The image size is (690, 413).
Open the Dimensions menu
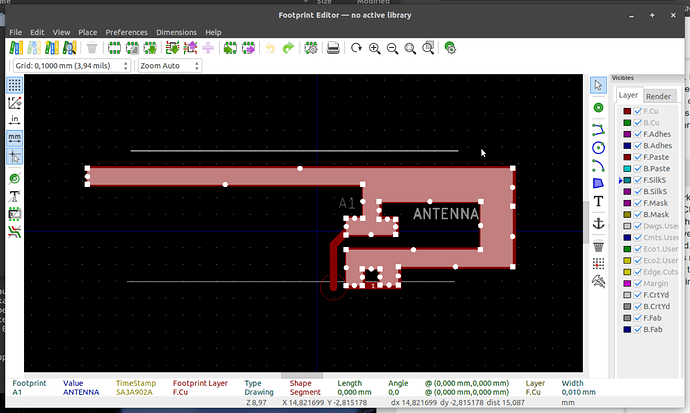pyautogui.click(x=176, y=32)
